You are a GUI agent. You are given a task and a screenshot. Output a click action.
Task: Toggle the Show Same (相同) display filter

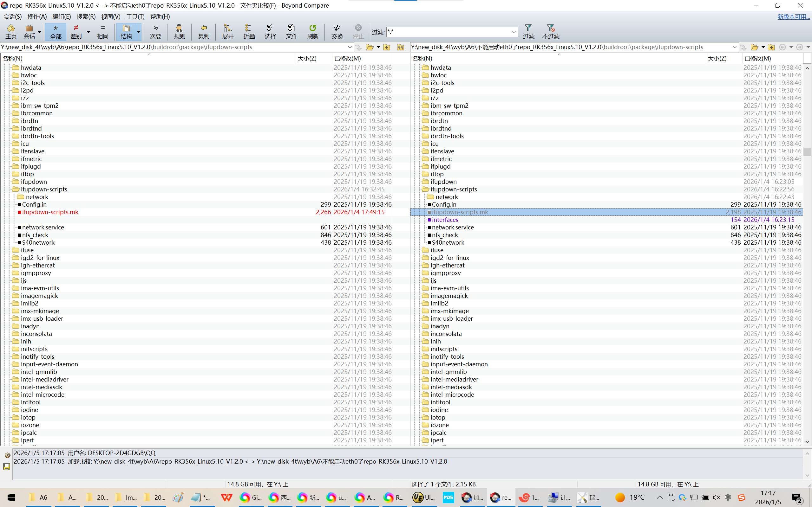point(102,31)
